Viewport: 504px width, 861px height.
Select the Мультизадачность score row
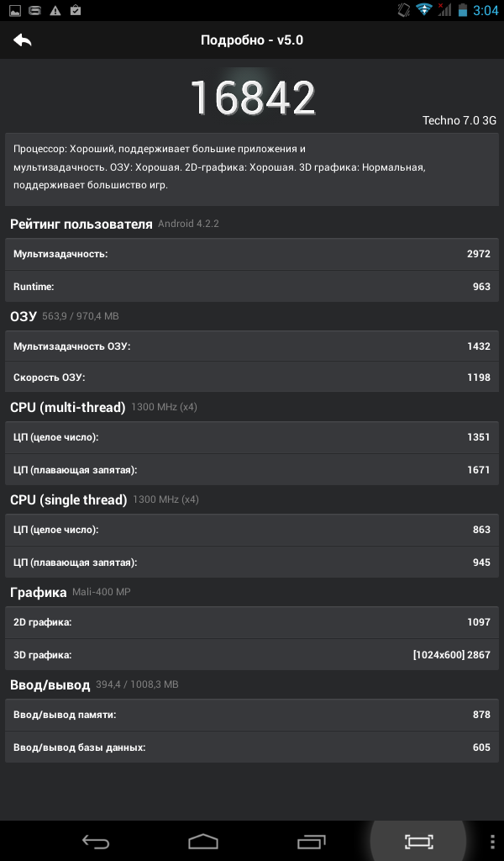click(x=252, y=254)
